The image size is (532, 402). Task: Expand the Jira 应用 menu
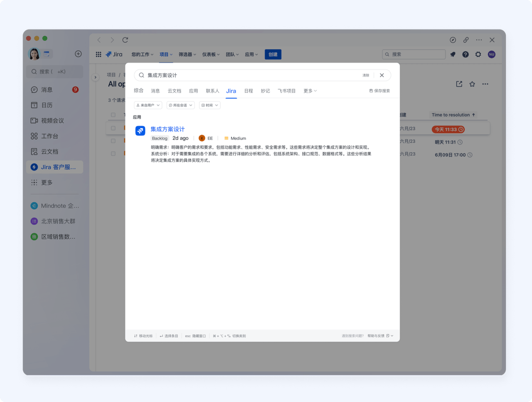tap(251, 54)
